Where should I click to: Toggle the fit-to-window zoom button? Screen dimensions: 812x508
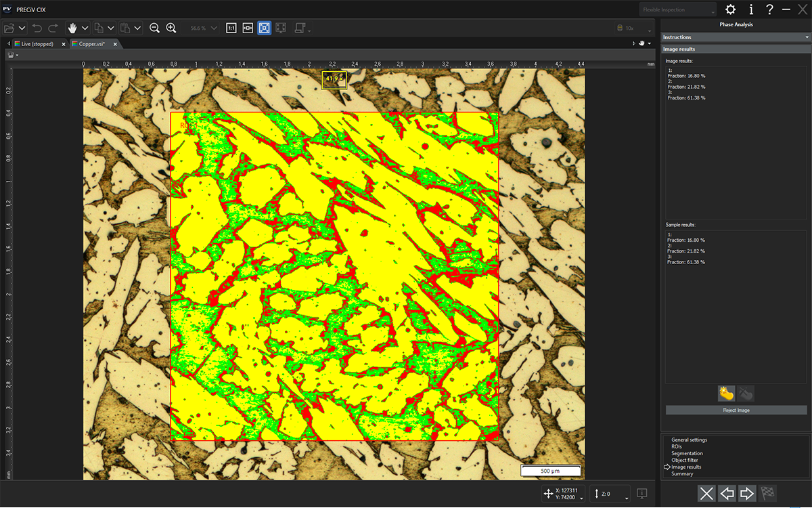point(265,28)
